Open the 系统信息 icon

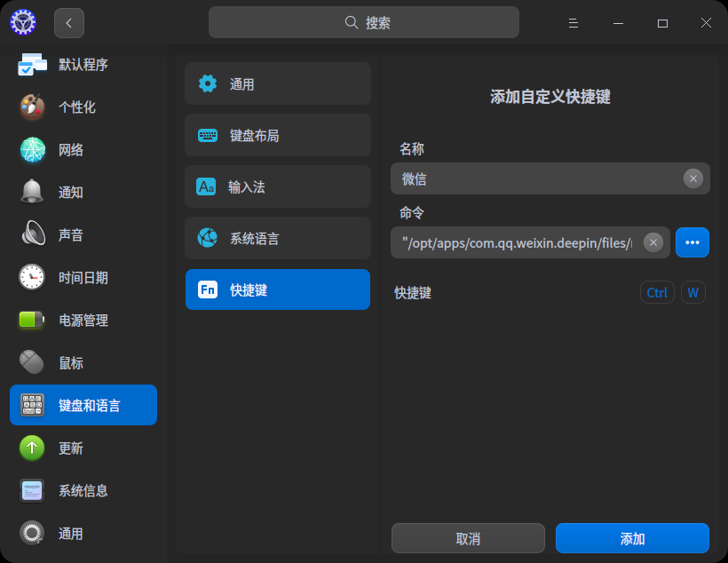(32, 490)
